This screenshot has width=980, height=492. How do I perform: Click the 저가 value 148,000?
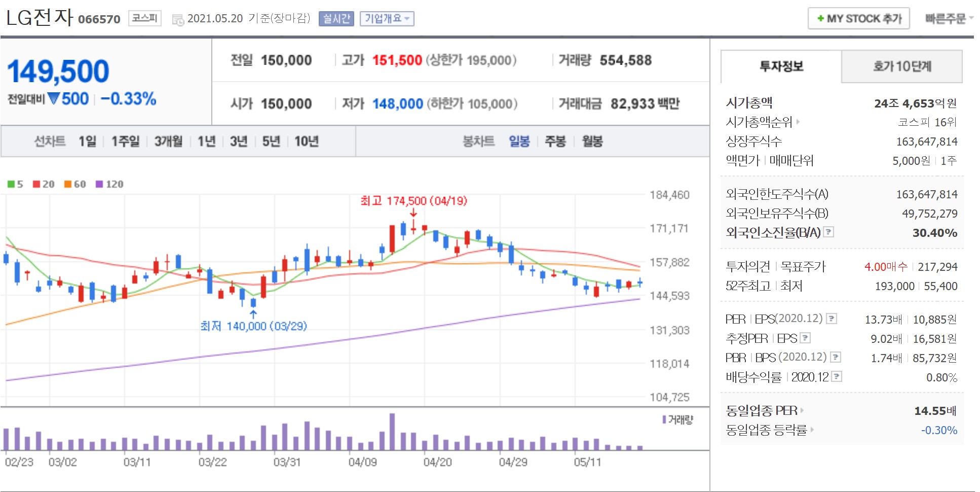(x=398, y=104)
